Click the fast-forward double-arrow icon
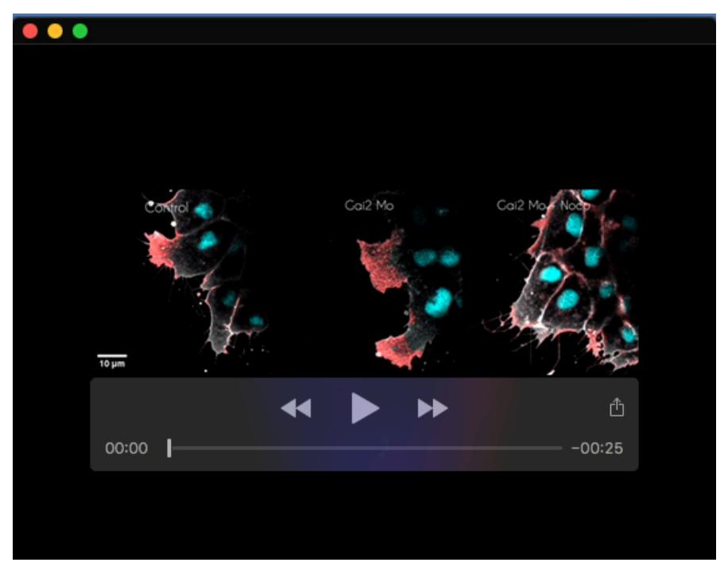The height and width of the screenshot is (570, 728). point(432,409)
